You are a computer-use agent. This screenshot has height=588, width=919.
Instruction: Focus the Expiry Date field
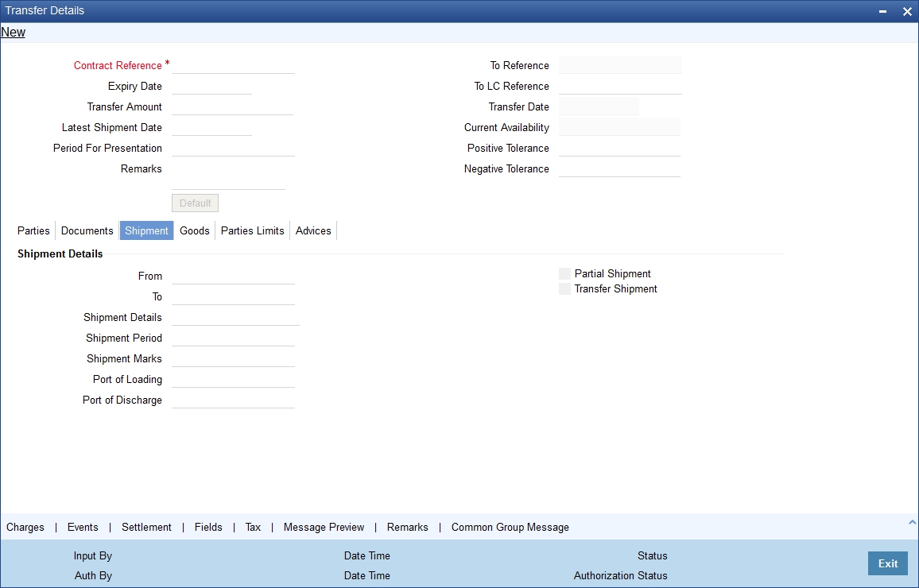[211, 86]
